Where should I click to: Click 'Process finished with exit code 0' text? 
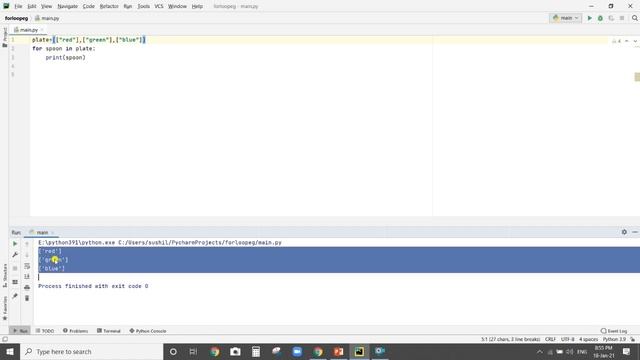93,286
